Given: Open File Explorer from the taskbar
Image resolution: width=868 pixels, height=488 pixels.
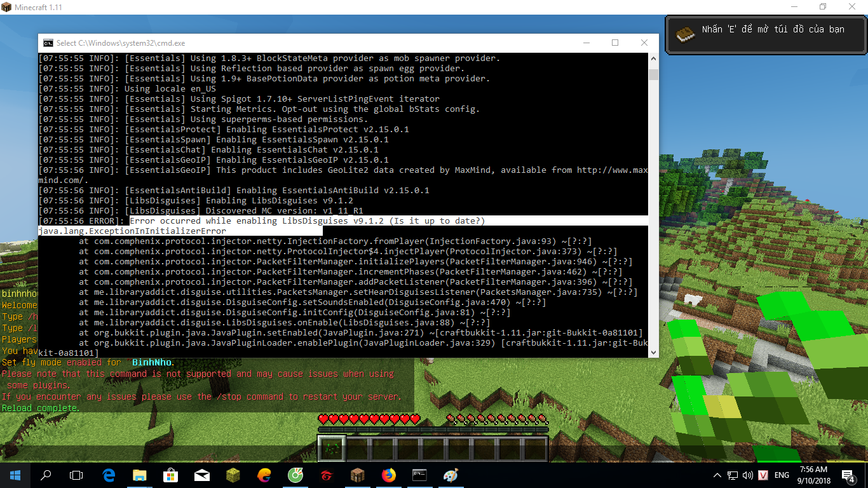Looking at the screenshot, I should (140, 475).
